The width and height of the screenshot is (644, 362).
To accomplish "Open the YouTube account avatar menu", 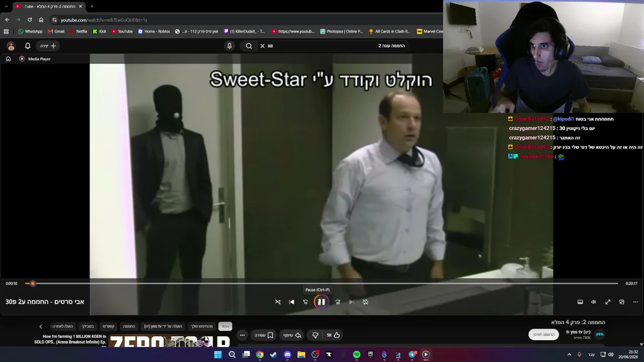I will 11,46.
